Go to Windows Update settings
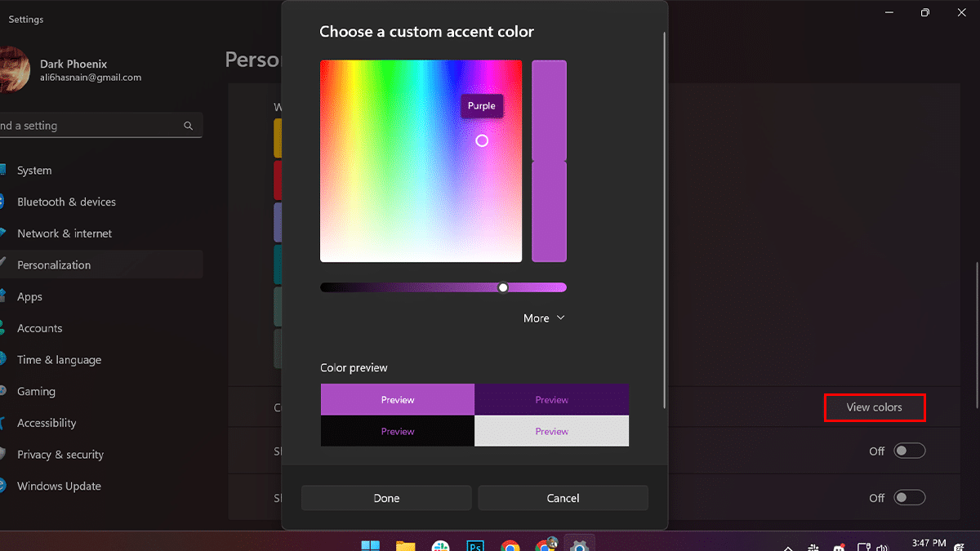 click(59, 487)
